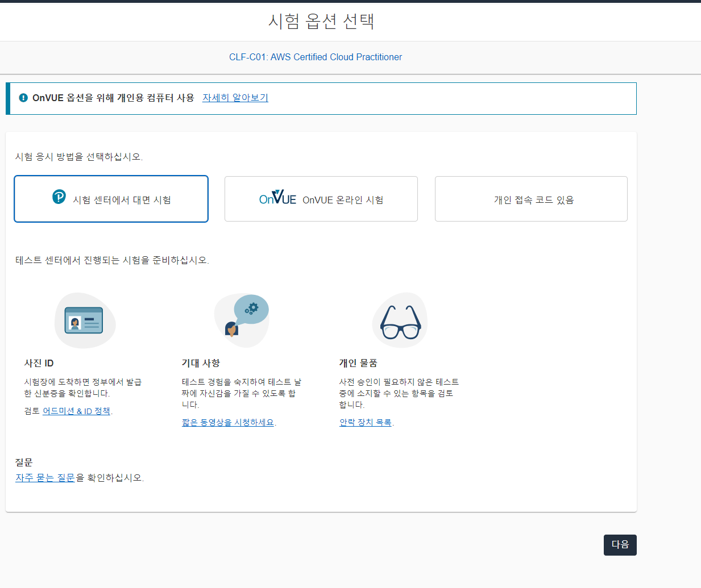Click the 개인 물품 heading
Image resolution: width=701 pixels, height=588 pixels.
click(358, 363)
